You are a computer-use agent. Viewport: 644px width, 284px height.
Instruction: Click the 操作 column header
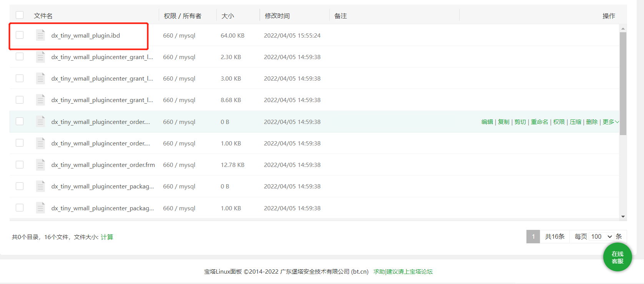[609, 16]
